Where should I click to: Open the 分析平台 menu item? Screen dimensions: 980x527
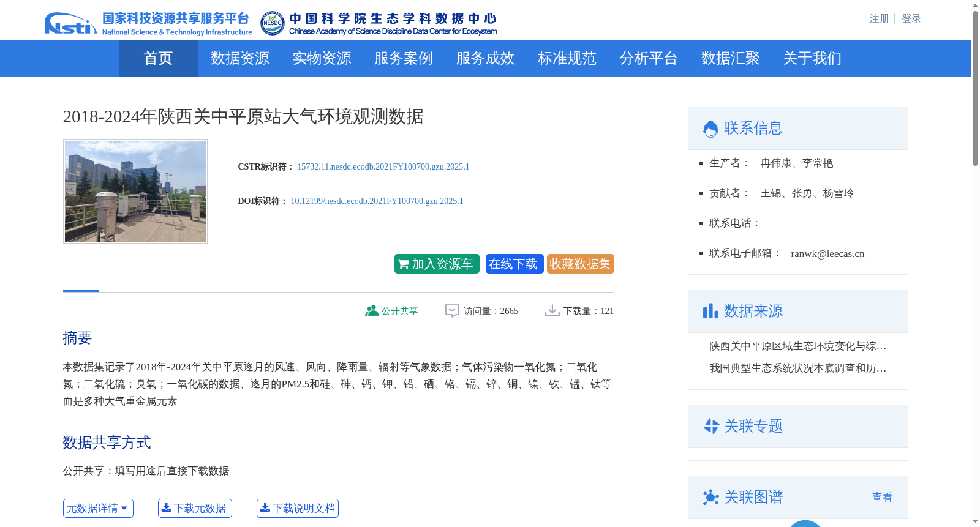(649, 58)
